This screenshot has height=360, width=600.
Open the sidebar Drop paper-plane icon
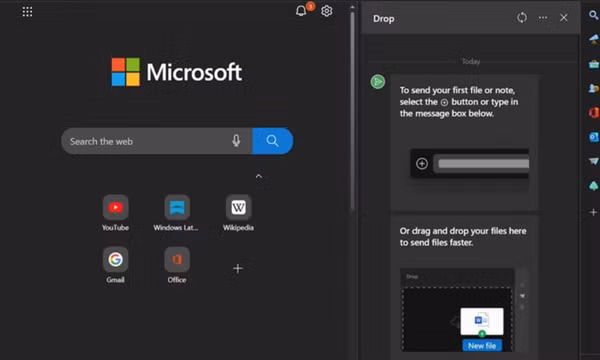[593, 161]
